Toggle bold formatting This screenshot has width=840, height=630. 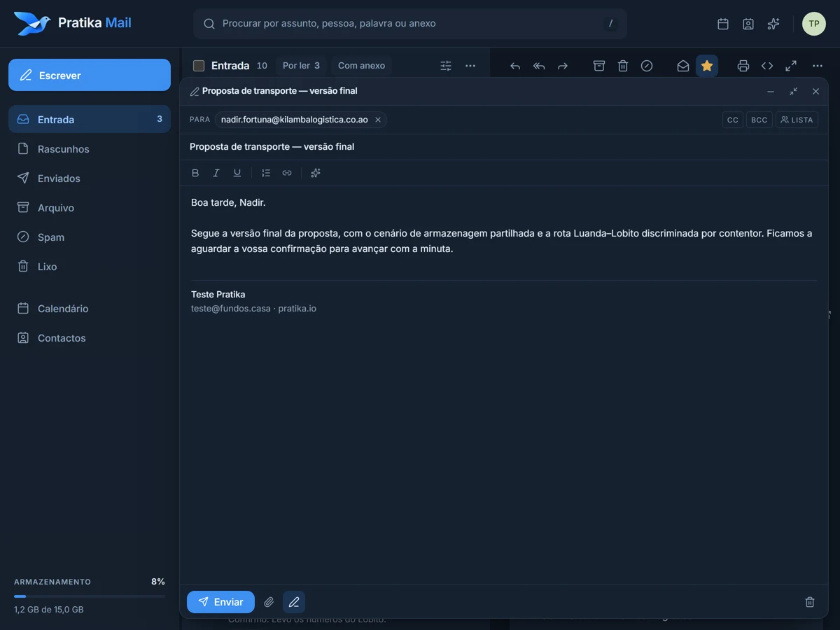[195, 173]
